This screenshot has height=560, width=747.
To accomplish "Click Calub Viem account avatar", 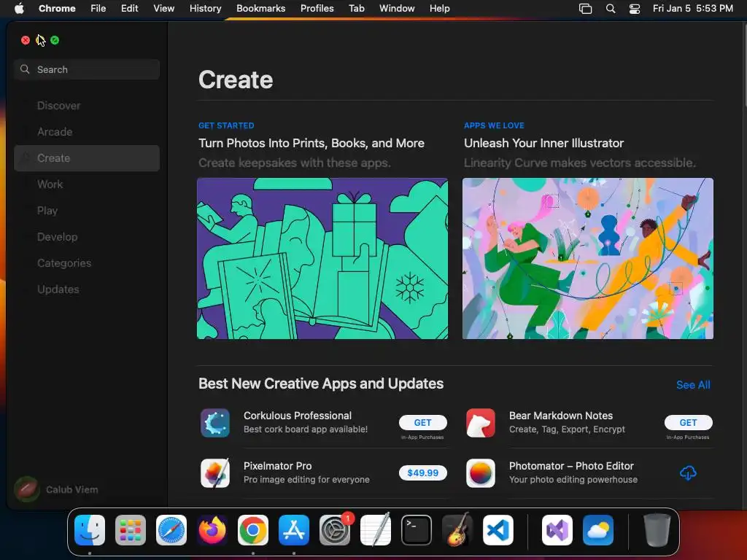I will point(27,489).
